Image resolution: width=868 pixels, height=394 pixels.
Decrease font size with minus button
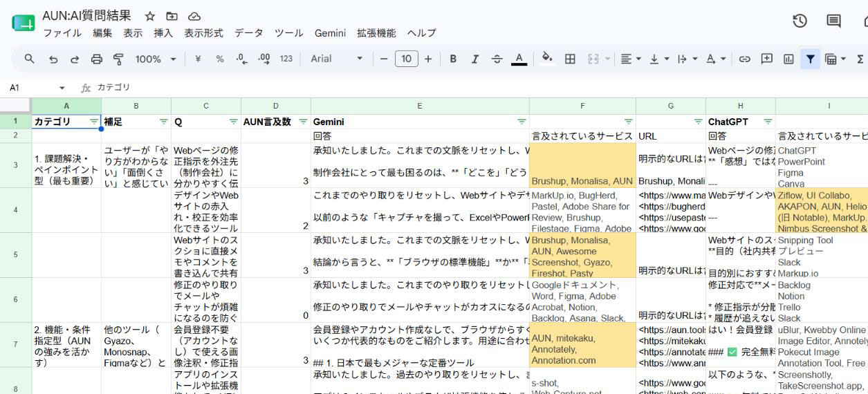coord(384,59)
